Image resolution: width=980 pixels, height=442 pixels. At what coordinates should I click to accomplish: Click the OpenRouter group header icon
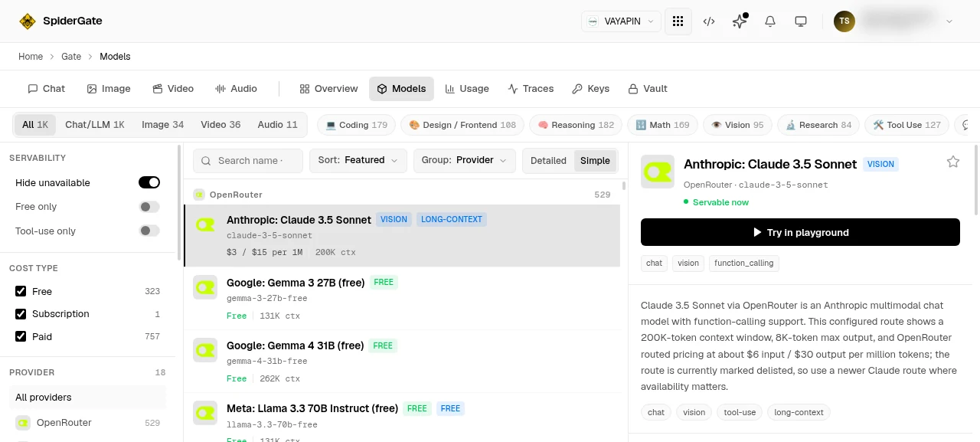[x=199, y=195]
